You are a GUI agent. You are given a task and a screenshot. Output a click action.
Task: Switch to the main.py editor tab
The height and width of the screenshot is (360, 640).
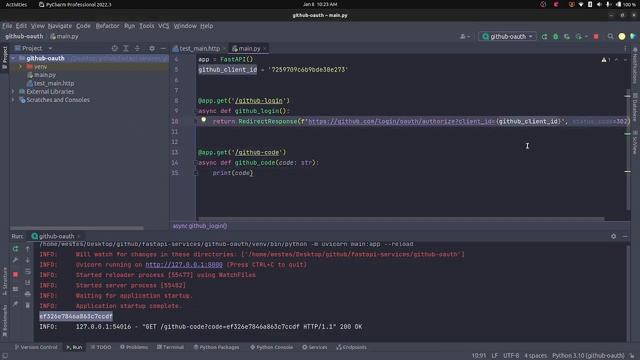[x=249, y=49]
